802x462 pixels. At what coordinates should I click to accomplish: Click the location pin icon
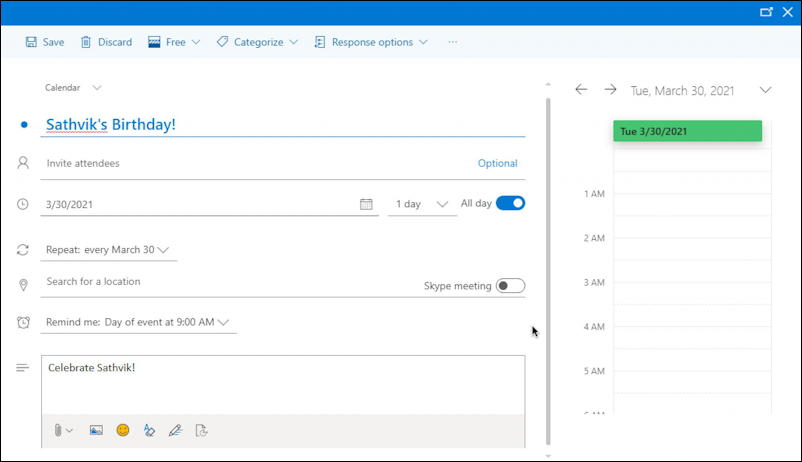(x=23, y=285)
